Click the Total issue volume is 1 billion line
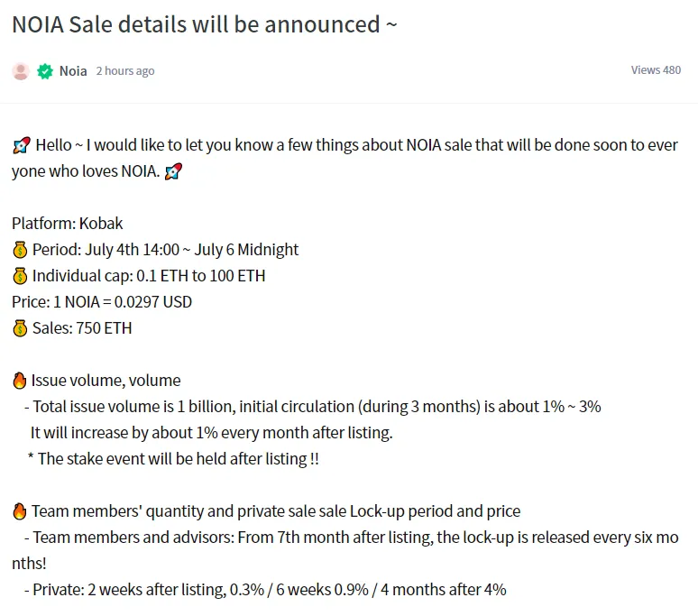 point(313,407)
